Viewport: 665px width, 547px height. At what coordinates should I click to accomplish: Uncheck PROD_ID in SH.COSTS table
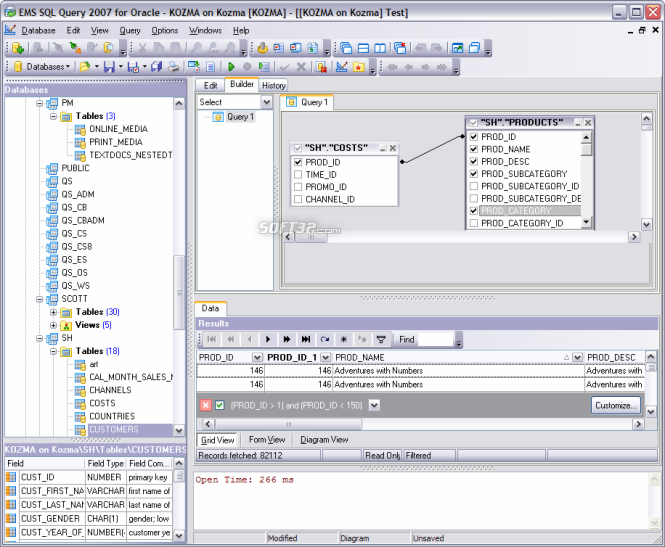click(x=298, y=162)
